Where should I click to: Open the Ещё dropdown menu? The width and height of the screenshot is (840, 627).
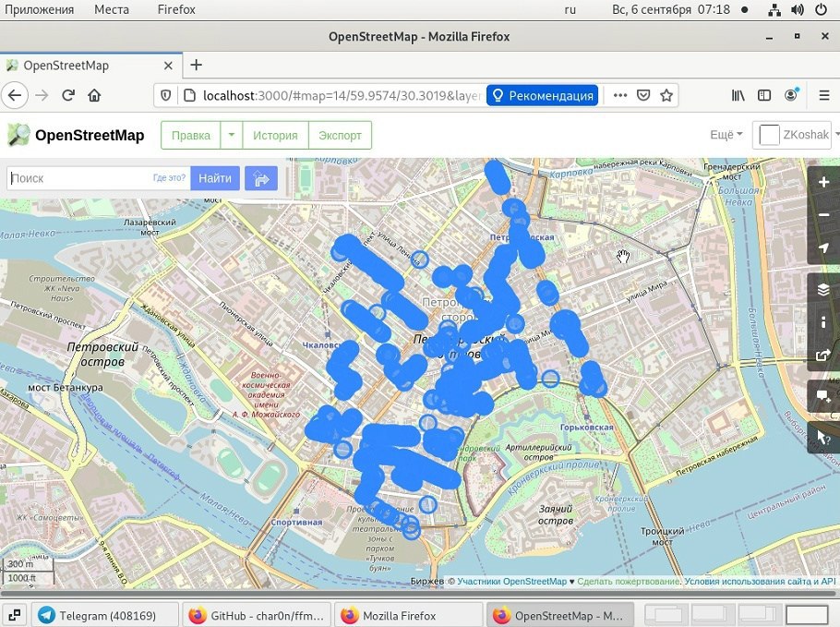pyautogui.click(x=726, y=135)
